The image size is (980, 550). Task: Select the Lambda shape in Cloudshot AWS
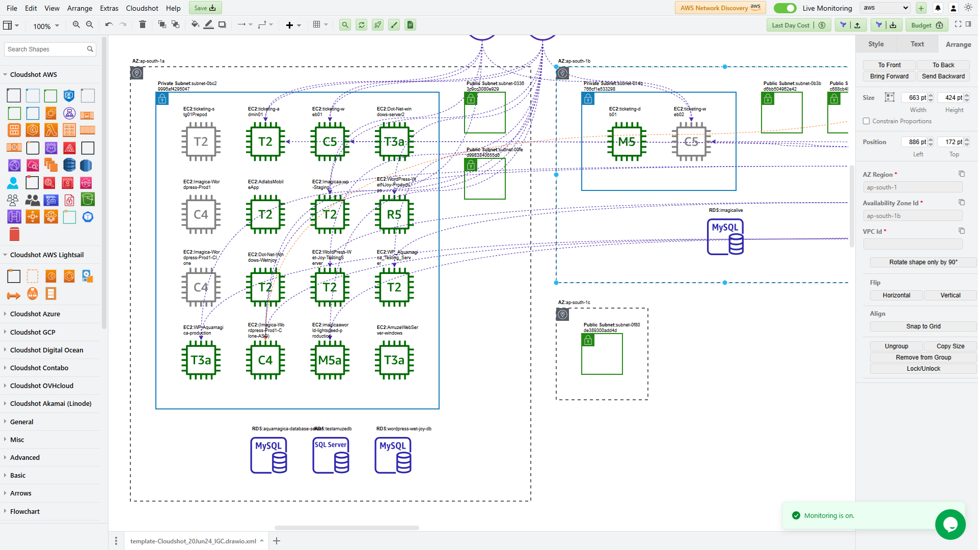pyautogui.click(x=51, y=130)
